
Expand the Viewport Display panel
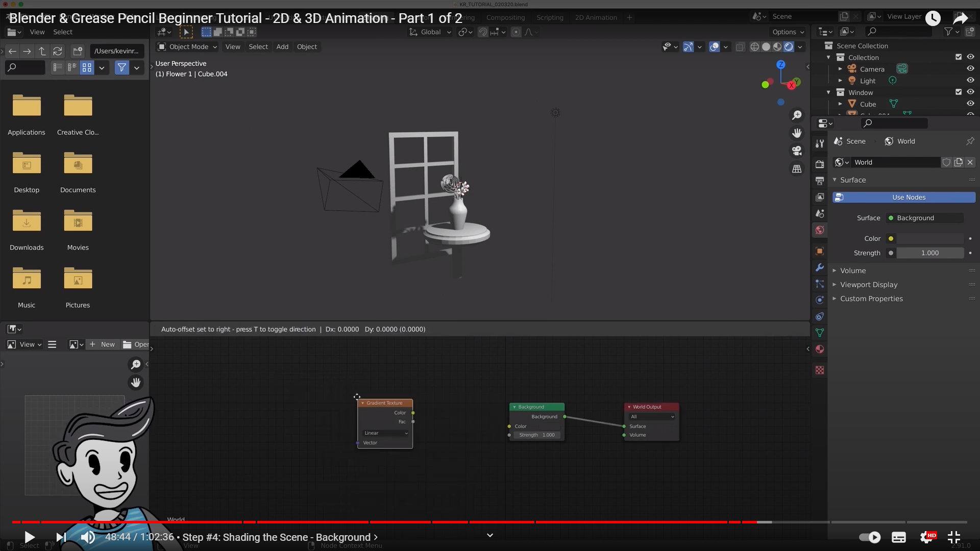pos(868,285)
